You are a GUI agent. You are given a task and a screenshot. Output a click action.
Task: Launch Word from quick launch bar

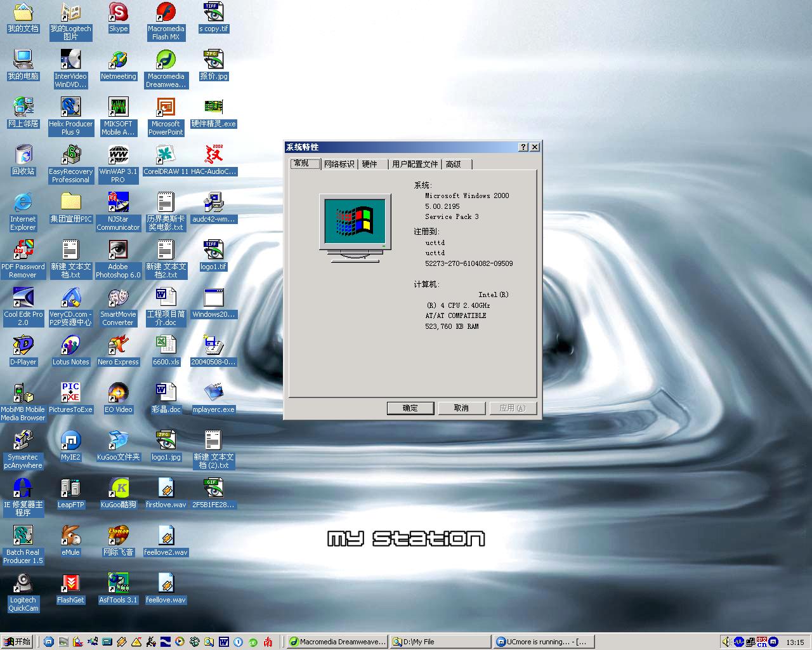click(x=223, y=642)
